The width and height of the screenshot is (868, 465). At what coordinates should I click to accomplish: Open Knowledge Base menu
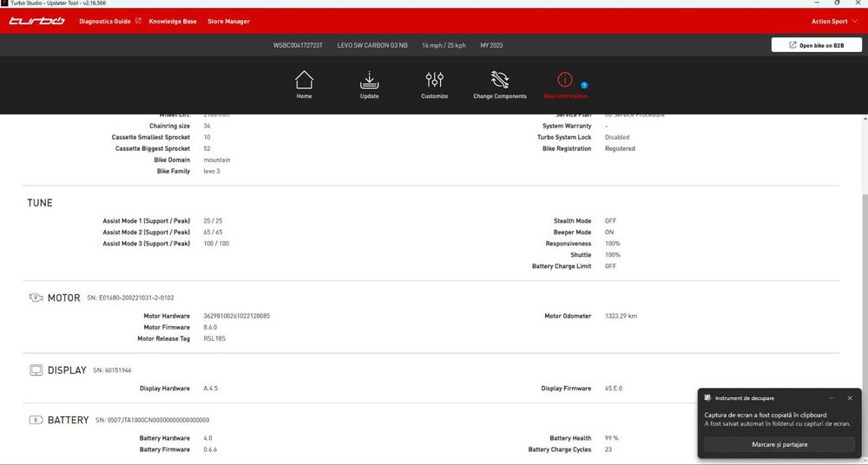[173, 22]
